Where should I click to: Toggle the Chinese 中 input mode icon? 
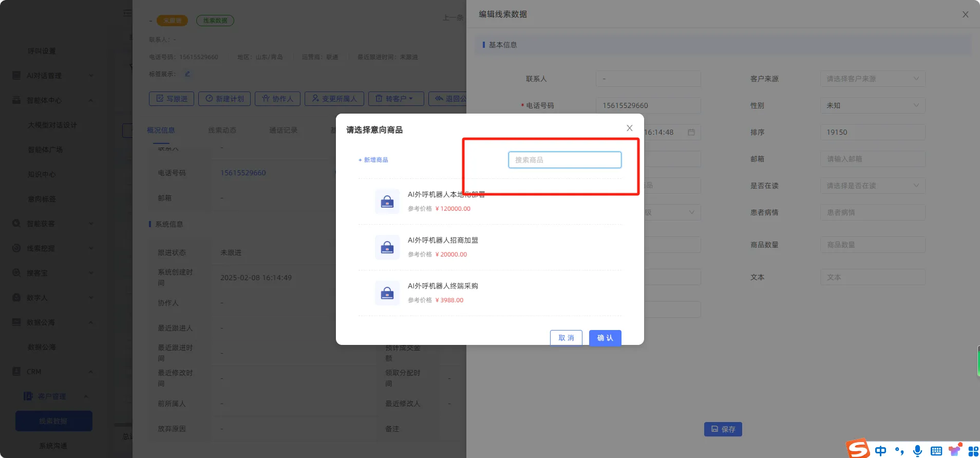881,451
